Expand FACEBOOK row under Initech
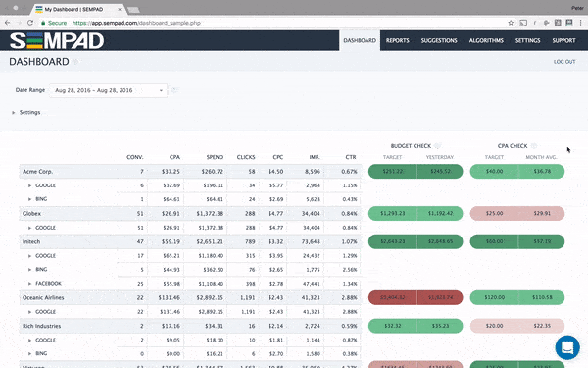Viewport: 588px width, 368px height. [x=29, y=284]
